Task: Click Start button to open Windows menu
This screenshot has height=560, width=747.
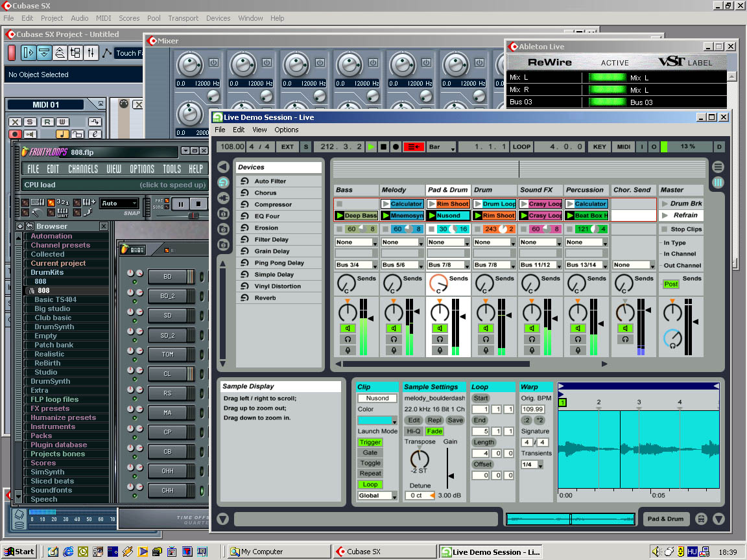Action: [x=19, y=552]
